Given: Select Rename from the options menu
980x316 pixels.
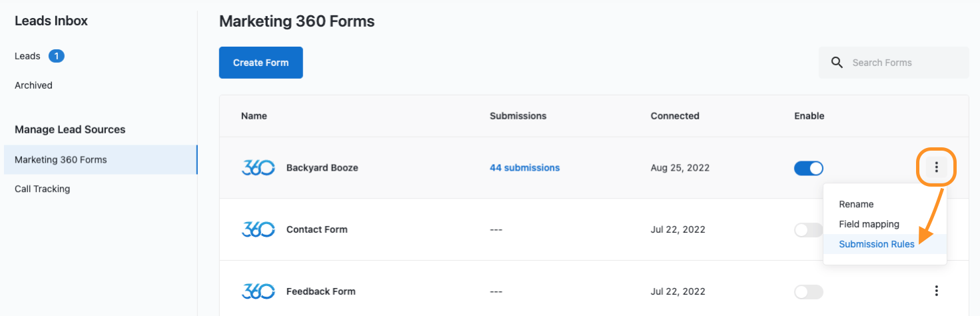Looking at the screenshot, I should pos(856,204).
